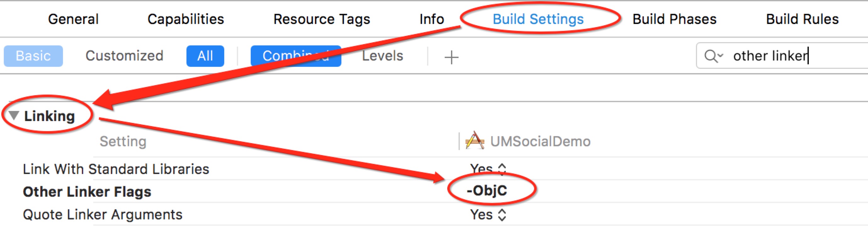Open Quote Linker Arguments Yes stepper
Viewport: 868px width, 232px height.
[x=501, y=214]
